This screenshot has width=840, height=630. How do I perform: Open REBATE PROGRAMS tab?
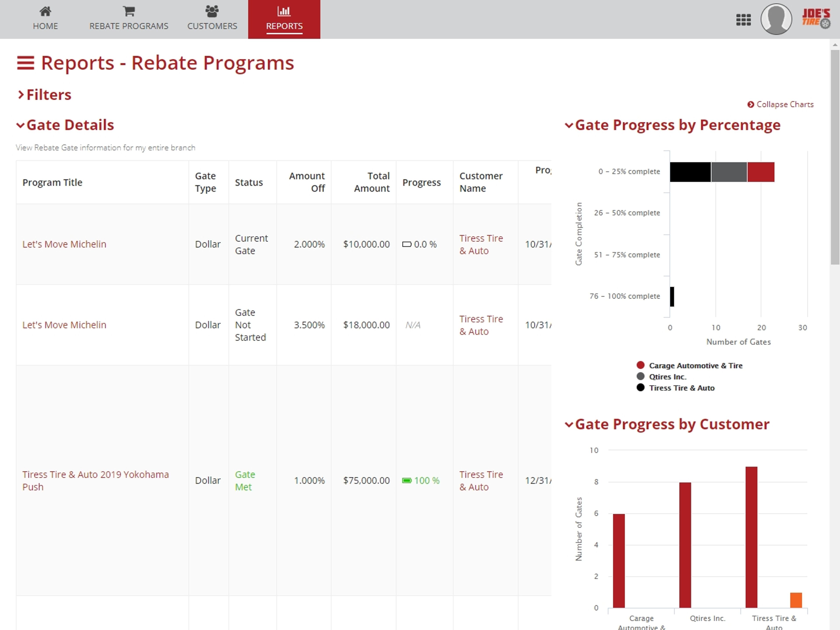tap(129, 19)
